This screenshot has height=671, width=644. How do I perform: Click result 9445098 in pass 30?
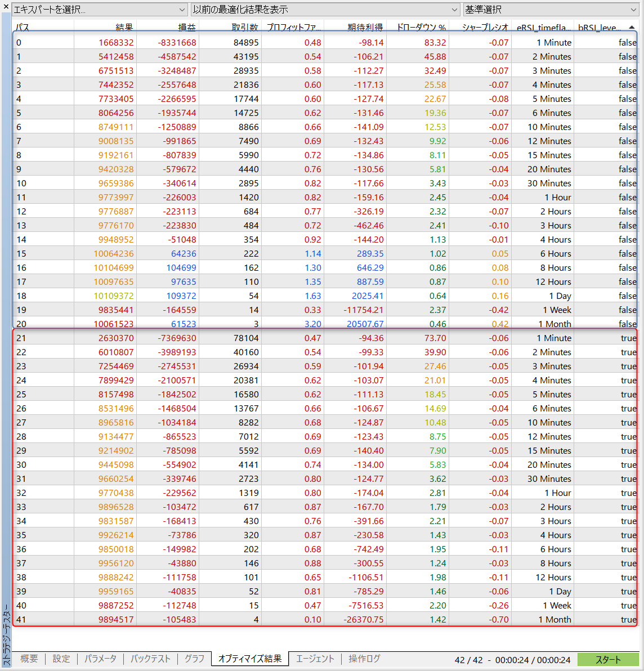[116, 465]
